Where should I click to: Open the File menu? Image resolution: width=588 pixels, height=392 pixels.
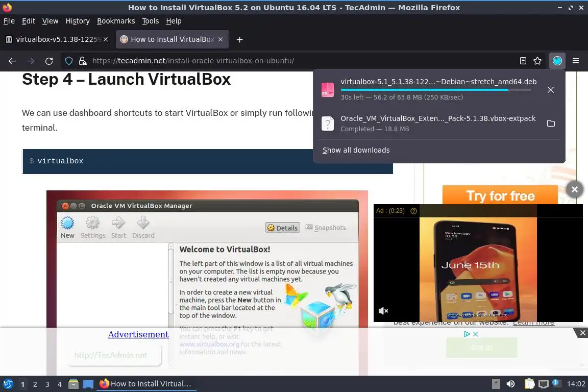(9, 21)
